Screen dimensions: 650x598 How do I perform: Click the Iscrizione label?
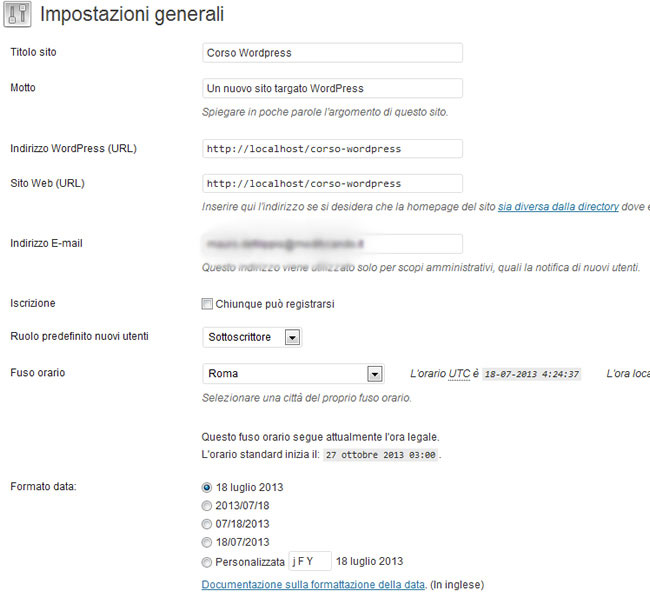tap(33, 303)
